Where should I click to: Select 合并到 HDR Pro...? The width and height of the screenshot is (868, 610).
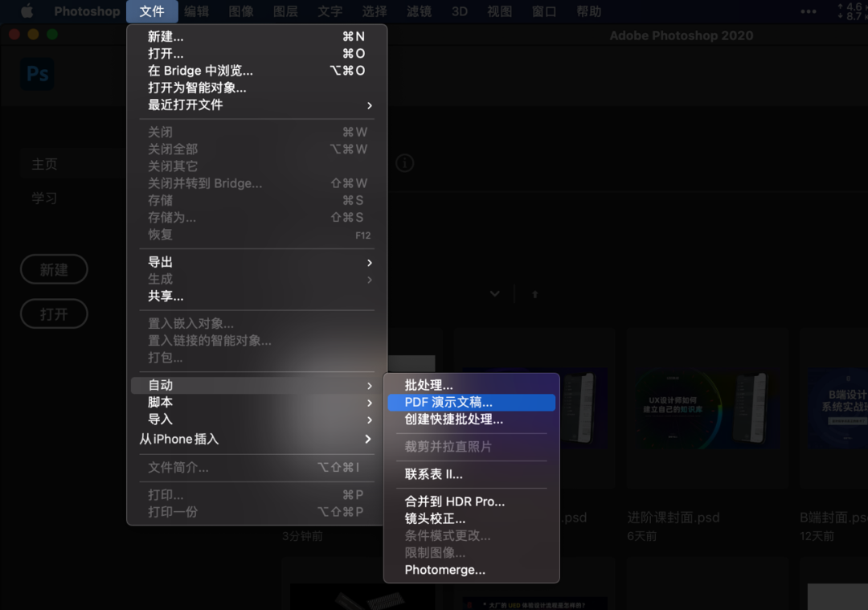[x=472, y=502]
